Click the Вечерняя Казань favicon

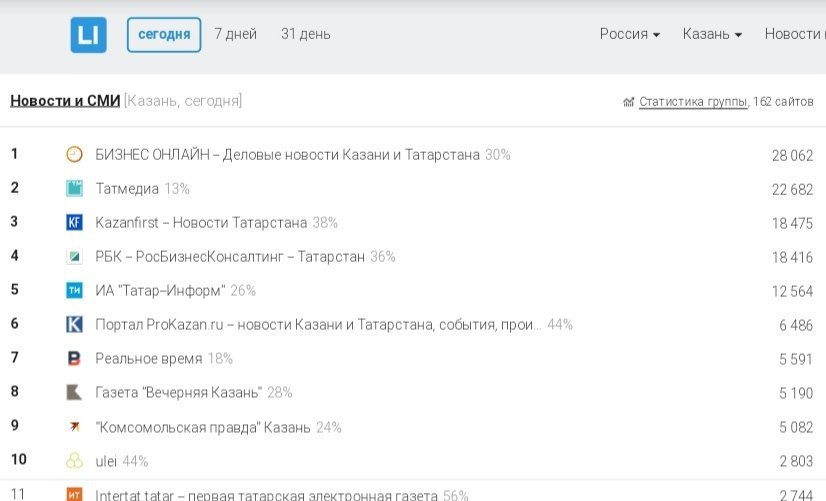(x=74, y=393)
